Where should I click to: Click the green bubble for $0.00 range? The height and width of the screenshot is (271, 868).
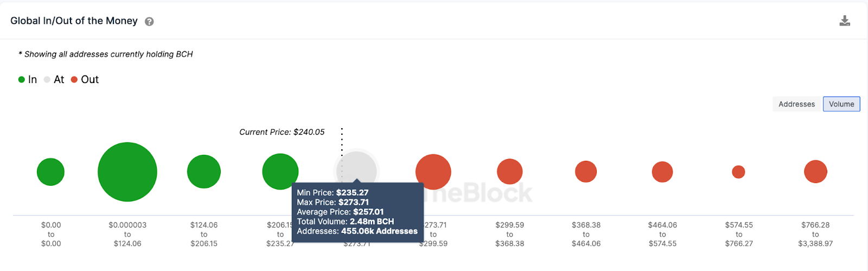point(50,172)
